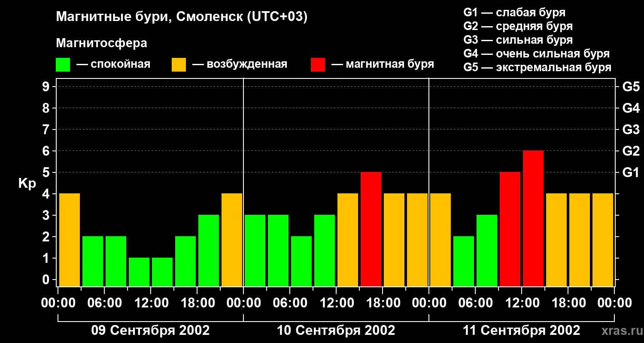Select the tallest red Kp 6 bar

point(533,219)
